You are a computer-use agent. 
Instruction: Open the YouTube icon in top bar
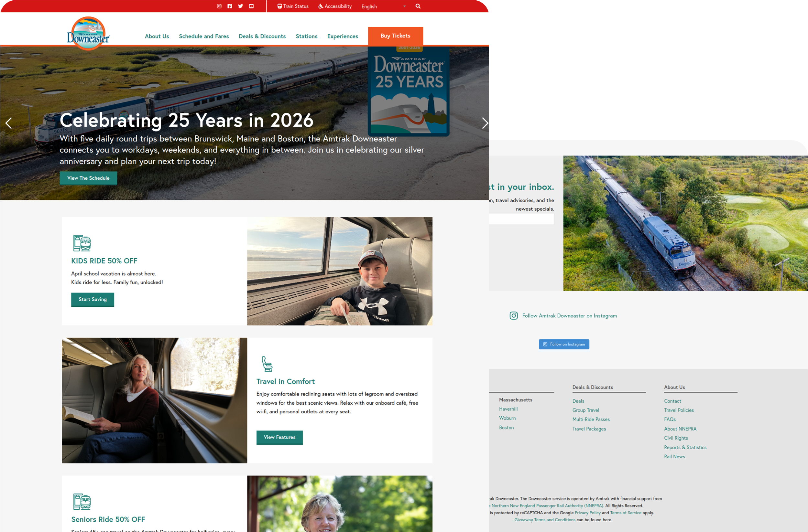[x=251, y=6]
